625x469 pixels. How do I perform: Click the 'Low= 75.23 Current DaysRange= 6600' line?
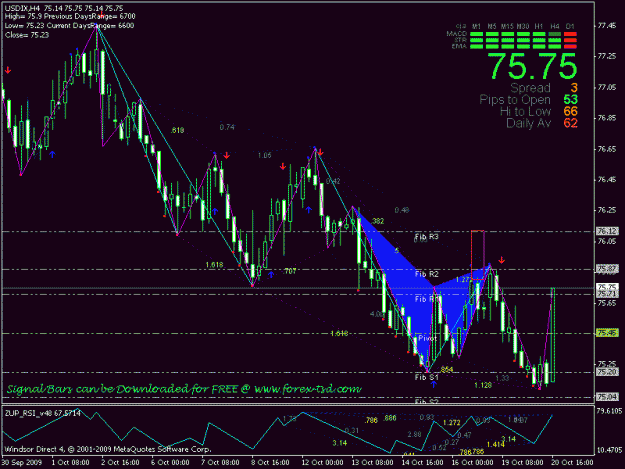coord(69,26)
